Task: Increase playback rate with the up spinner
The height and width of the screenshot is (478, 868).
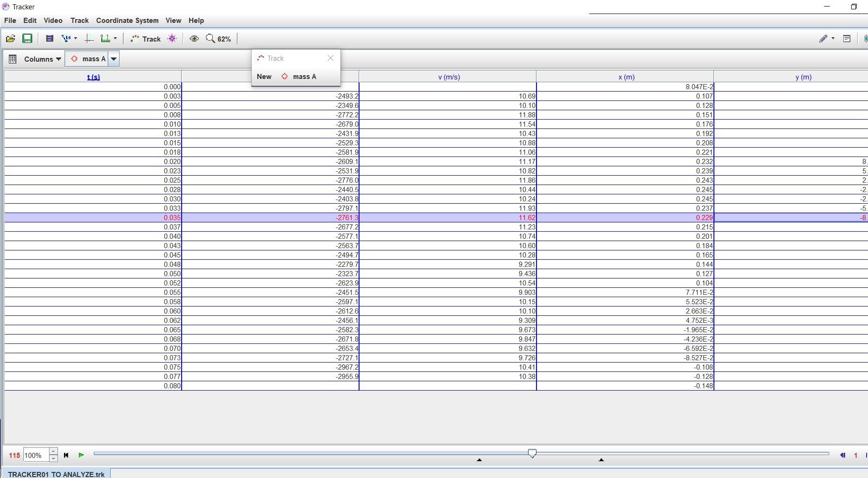Action: click(53, 452)
